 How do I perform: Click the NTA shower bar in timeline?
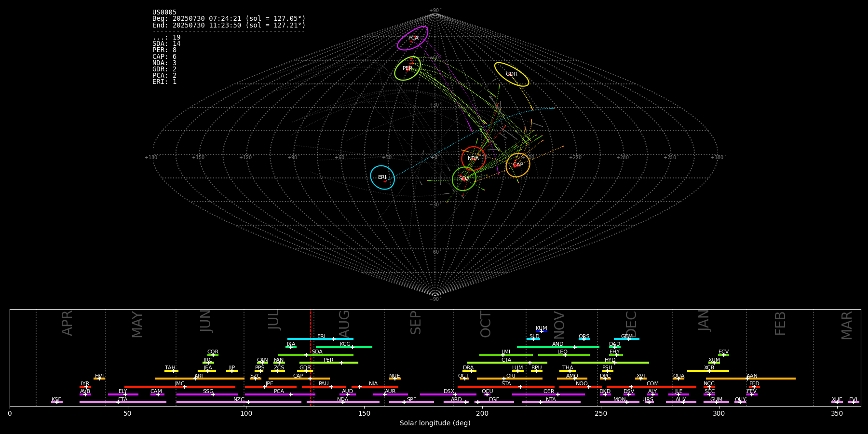[x=551, y=402]
